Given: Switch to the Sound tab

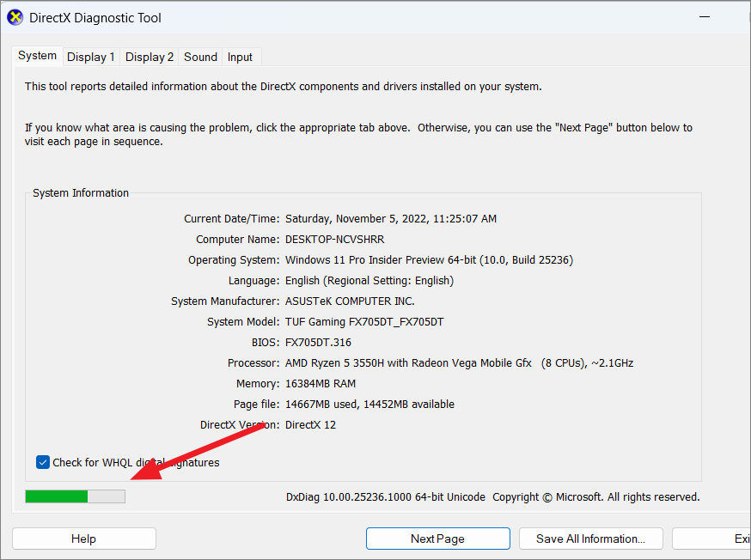Looking at the screenshot, I should [201, 57].
